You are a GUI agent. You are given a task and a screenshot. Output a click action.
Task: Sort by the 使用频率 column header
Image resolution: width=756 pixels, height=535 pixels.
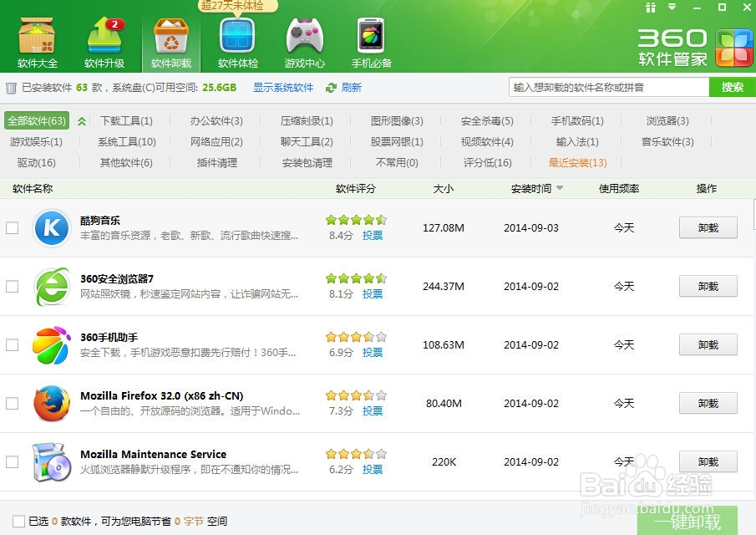point(619,189)
